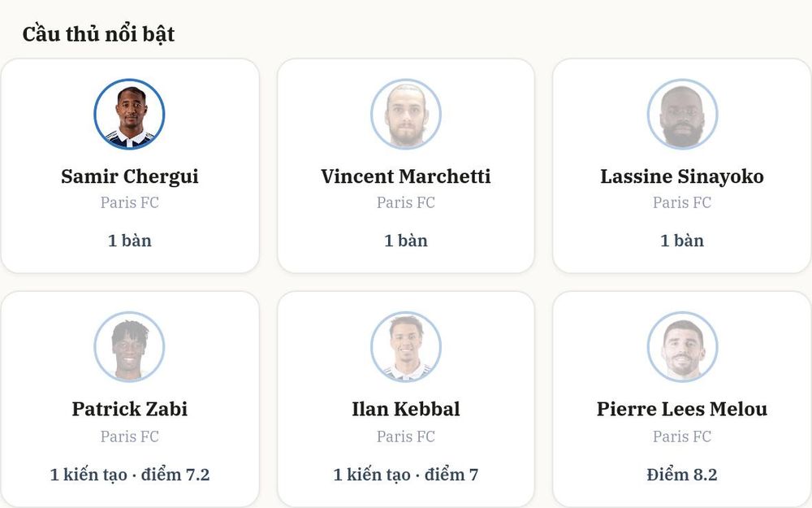Open the Lassine Sinayoko name link
This screenshot has width=812, height=508.
682,176
